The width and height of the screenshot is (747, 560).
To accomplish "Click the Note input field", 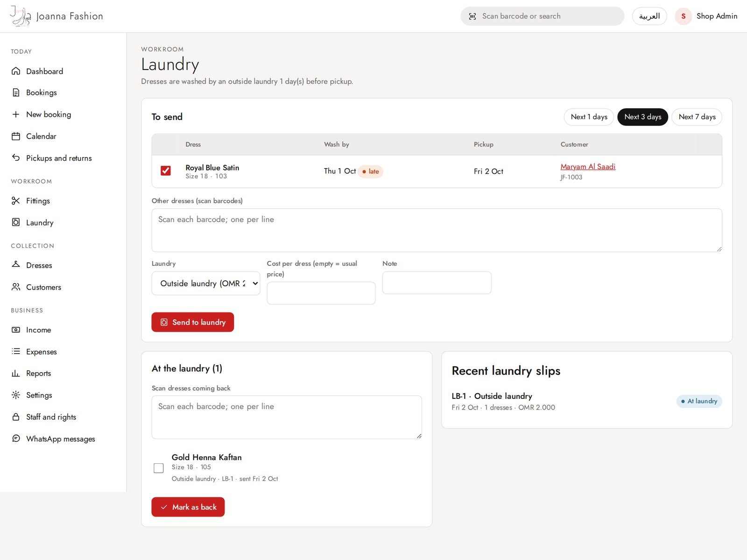I will click(437, 283).
